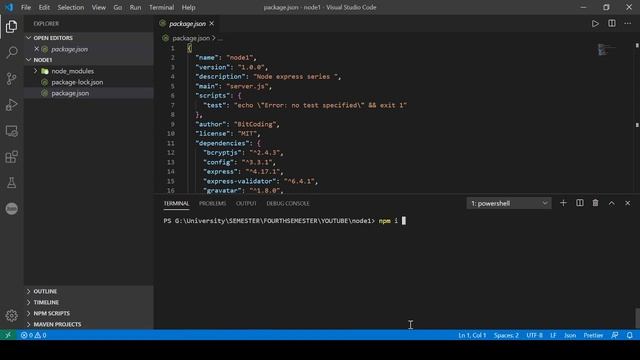Image resolution: width=640 pixels, height=360 pixels.
Task: Open the View menu
Action: [98, 7]
